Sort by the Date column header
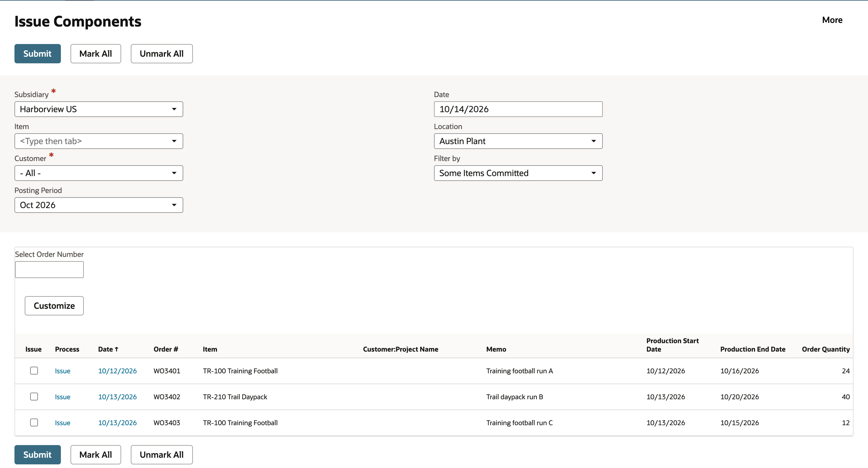This screenshot has width=868, height=468. 108,349
